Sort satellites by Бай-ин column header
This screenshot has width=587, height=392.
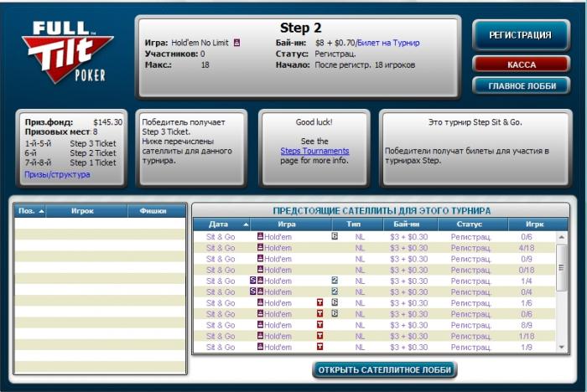click(410, 224)
